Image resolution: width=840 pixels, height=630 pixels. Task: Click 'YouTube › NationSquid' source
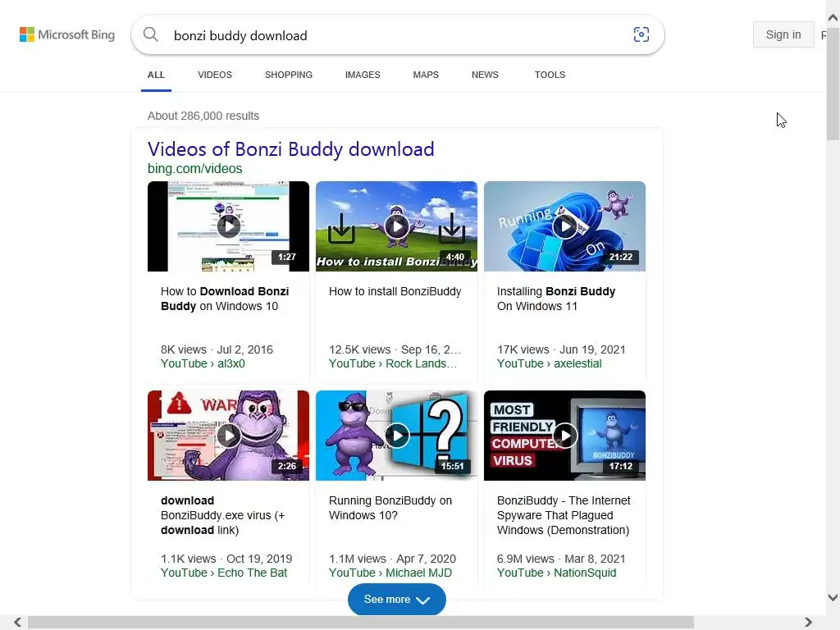coord(557,573)
